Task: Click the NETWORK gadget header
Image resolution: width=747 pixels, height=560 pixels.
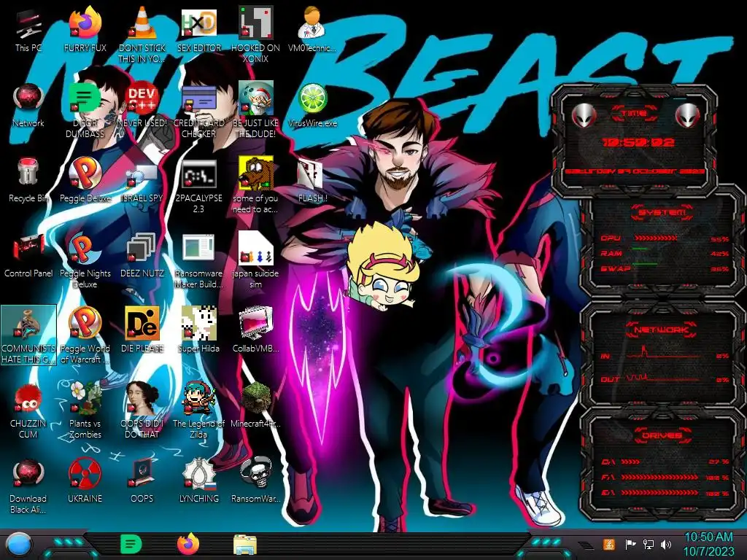Action: pyautogui.click(x=661, y=330)
